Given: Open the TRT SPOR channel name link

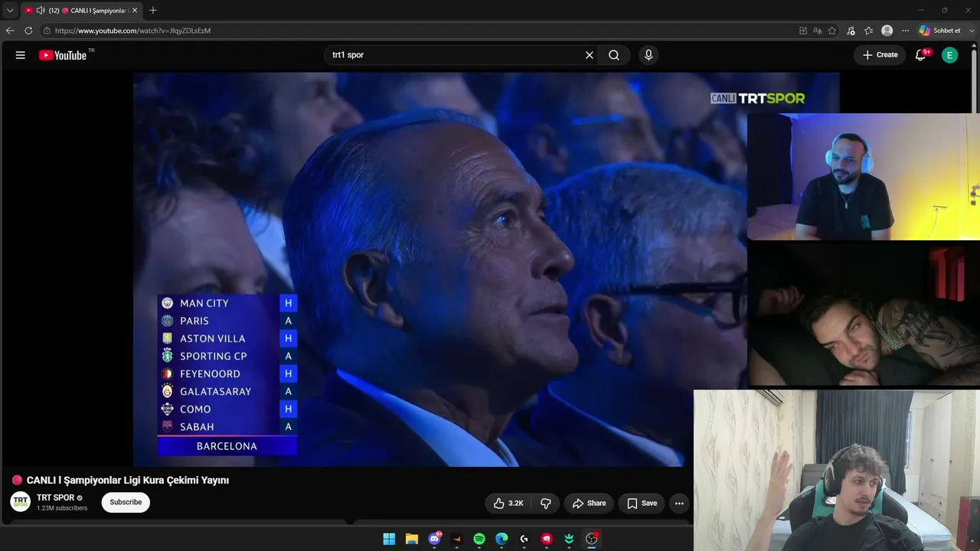Looking at the screenshot, I should click(x=55, y=497).
